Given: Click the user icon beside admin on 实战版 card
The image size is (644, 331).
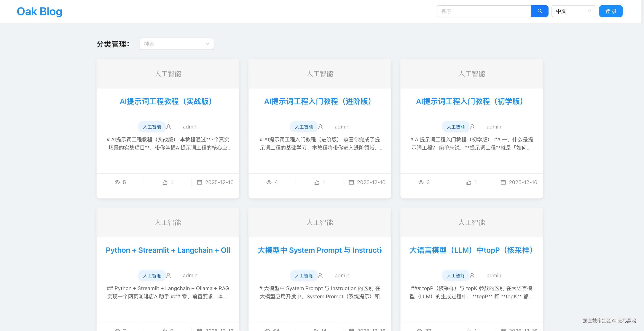Looking at the screenshot, I should (x=168, y=127).
